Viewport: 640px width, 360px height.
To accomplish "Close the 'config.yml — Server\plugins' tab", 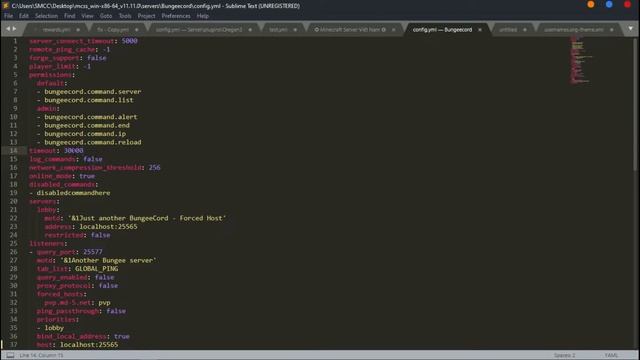I will 250,30.
